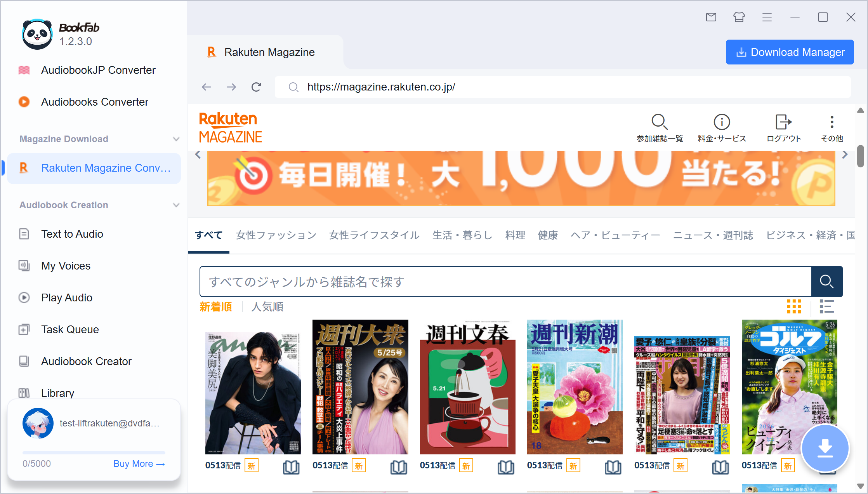Open the 週刊大衆 magazine cover
This screenshot has height=494, width=868.
360,387
